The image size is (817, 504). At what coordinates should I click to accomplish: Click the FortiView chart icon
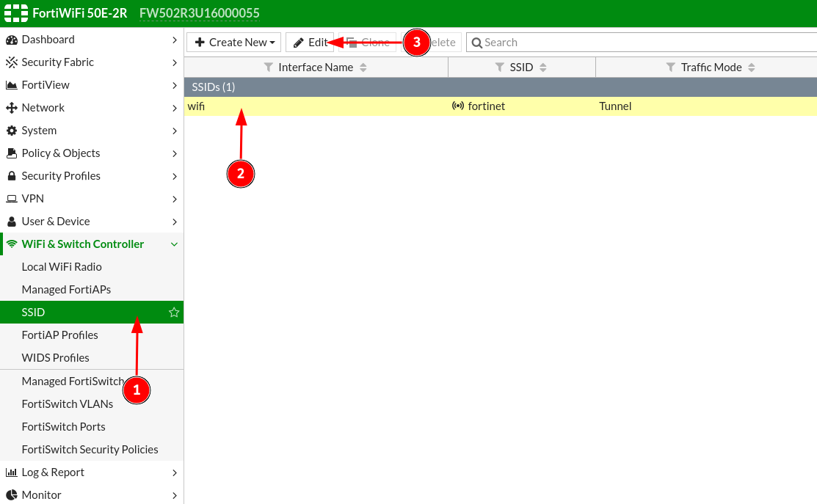point(11,85)
